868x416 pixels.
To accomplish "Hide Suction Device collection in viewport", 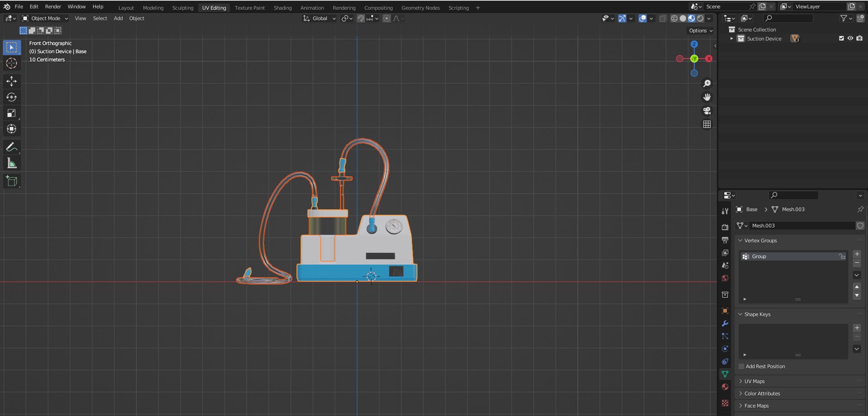I will (850, 38).
